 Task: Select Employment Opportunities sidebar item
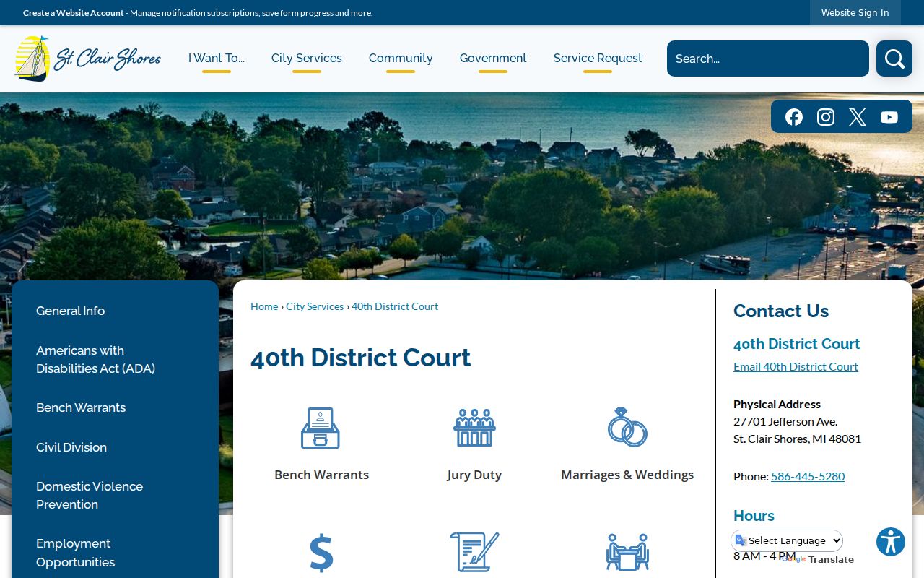coord(75,553)
